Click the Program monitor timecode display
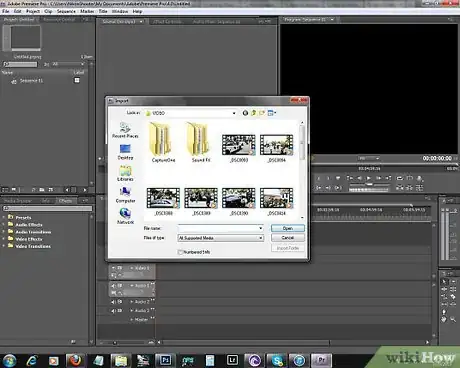The image size is (460, 368). point(437,158)
